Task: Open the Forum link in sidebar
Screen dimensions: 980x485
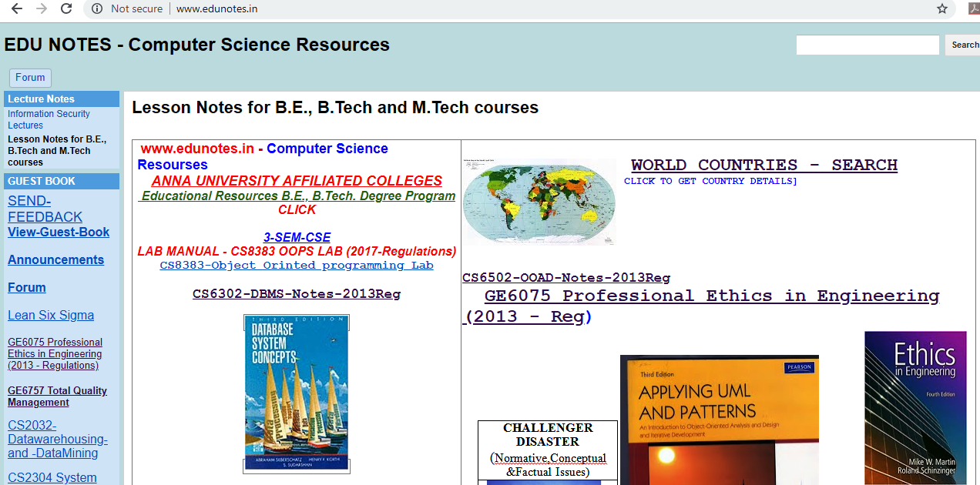Action: click(x=27, y=287)
